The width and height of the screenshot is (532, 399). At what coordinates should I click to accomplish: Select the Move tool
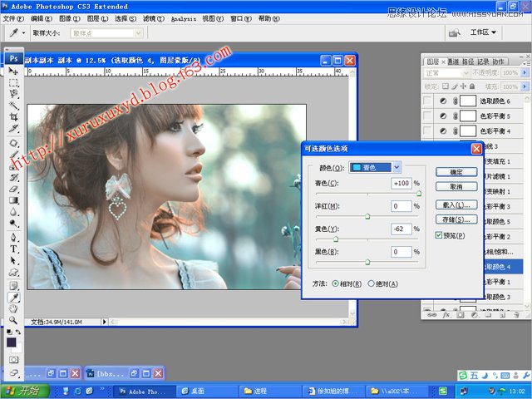point(13,71)
